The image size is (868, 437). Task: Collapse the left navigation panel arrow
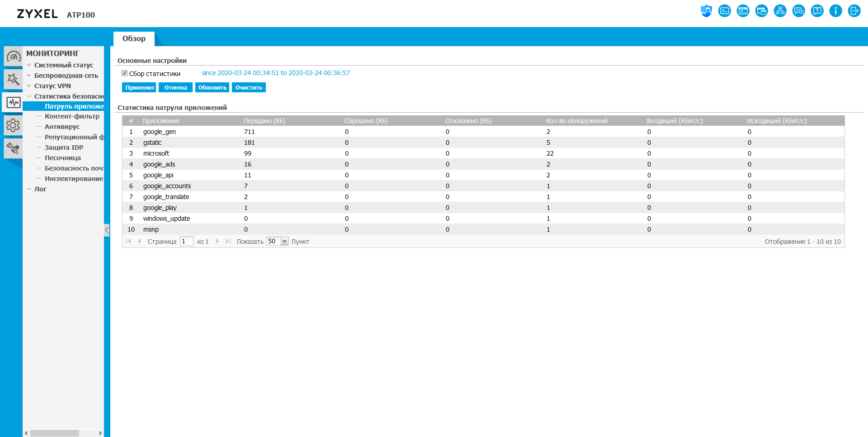pyautogui.click(x=107, y=230)
